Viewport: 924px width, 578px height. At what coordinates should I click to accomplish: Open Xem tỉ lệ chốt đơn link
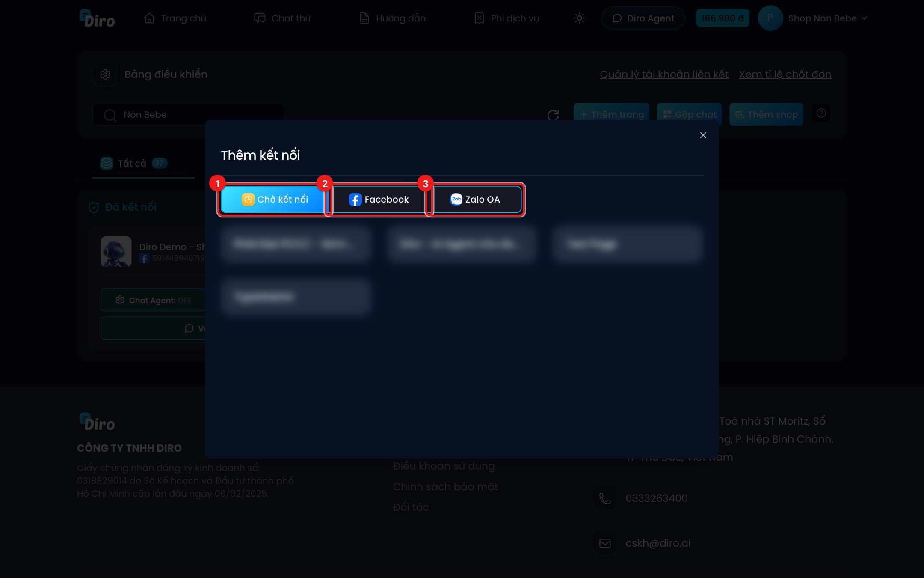pos(785,74)
